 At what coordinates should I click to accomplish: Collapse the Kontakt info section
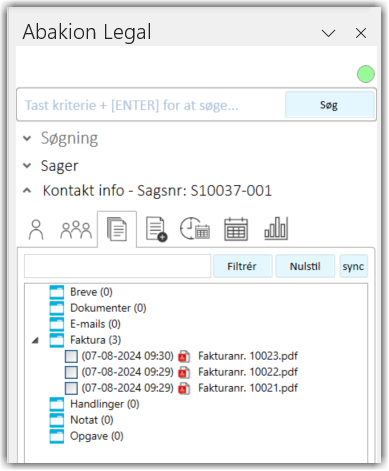pos(27,191)
